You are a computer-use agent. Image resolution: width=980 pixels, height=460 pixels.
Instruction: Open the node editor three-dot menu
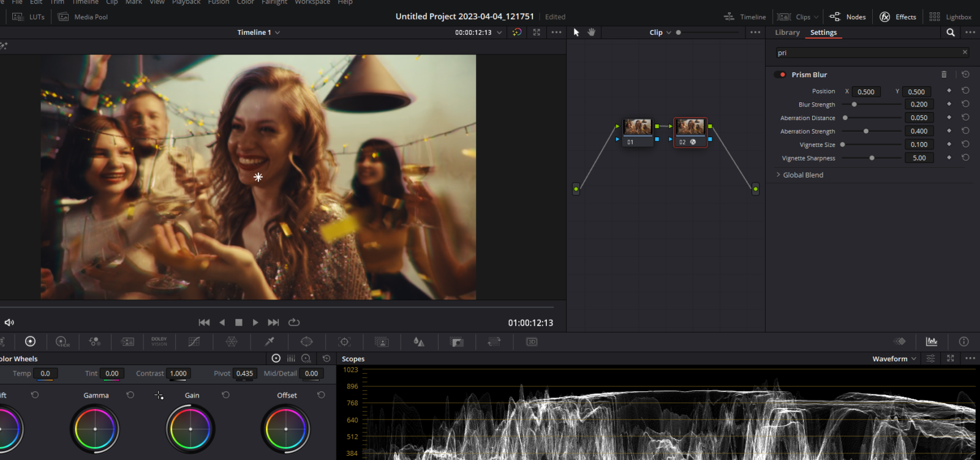point(755,32)
